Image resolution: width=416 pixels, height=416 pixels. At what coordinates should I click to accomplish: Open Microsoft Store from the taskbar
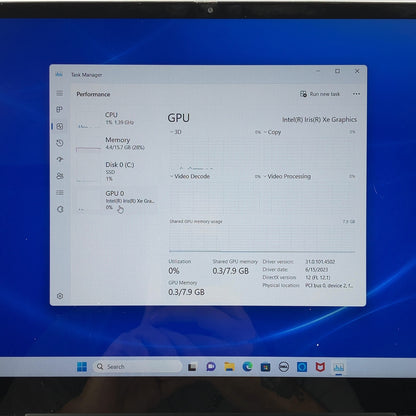265,367
